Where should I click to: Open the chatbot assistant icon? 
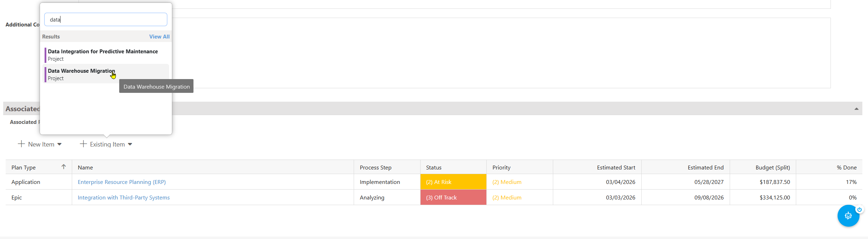click(848, 216)
